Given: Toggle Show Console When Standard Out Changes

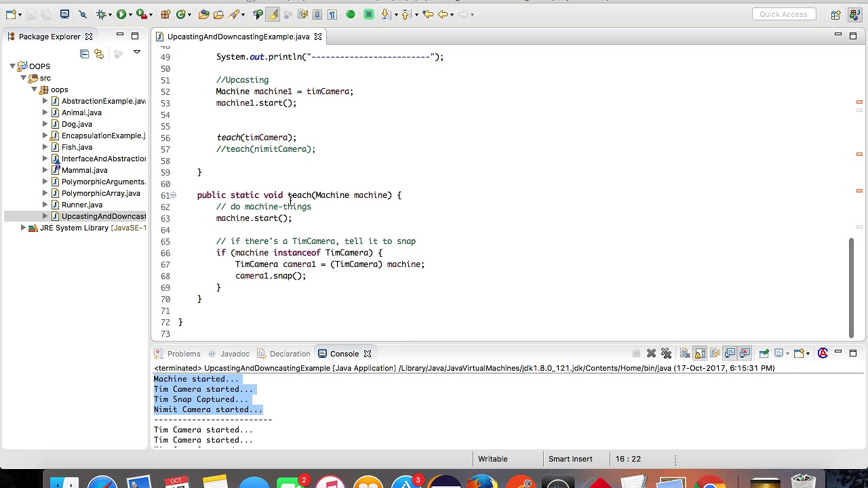Looking at the screenshot, I should tap(730, 353).
